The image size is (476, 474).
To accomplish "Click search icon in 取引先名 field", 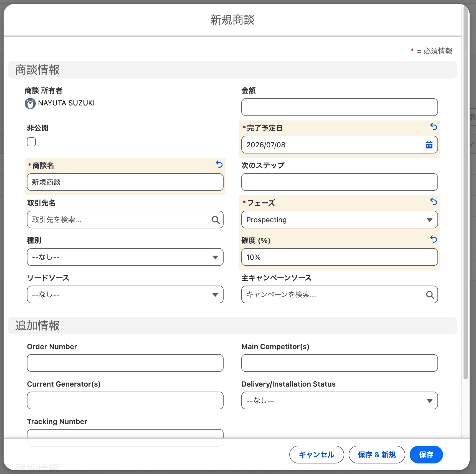I will [x=216, y=220].
